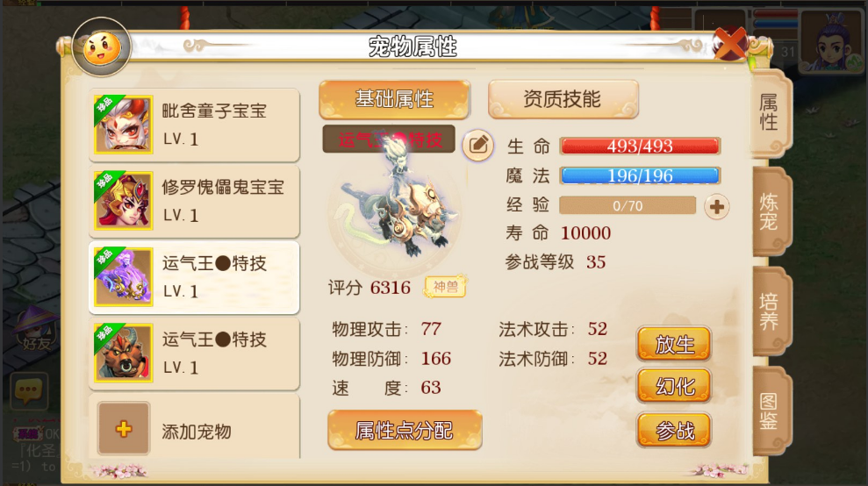Click the plus icon to add pet

(x=124, y=428)
